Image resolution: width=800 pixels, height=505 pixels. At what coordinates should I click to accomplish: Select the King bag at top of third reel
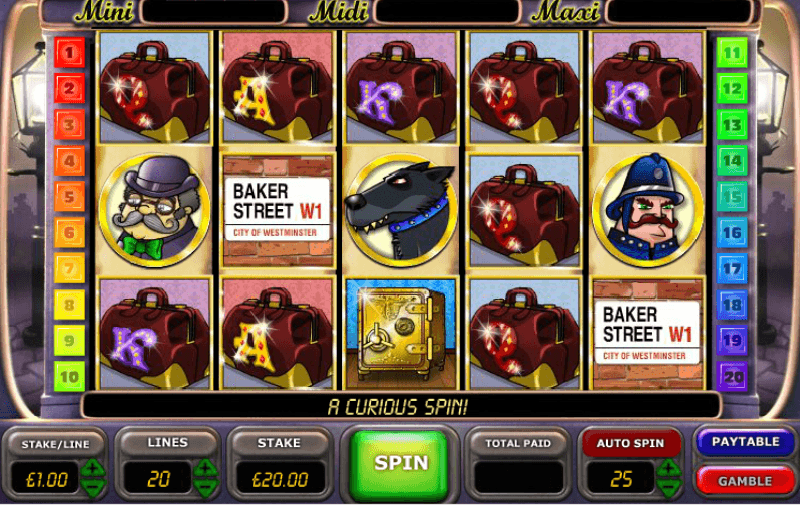tap(402, 87)
